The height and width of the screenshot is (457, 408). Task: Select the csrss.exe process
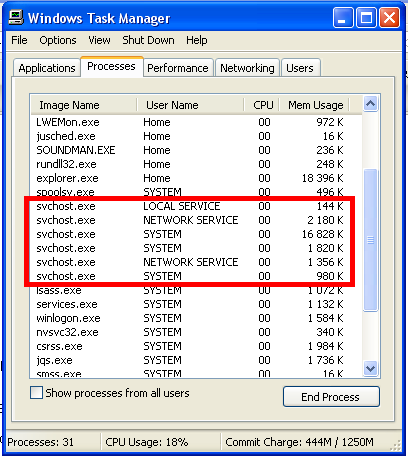196,346
